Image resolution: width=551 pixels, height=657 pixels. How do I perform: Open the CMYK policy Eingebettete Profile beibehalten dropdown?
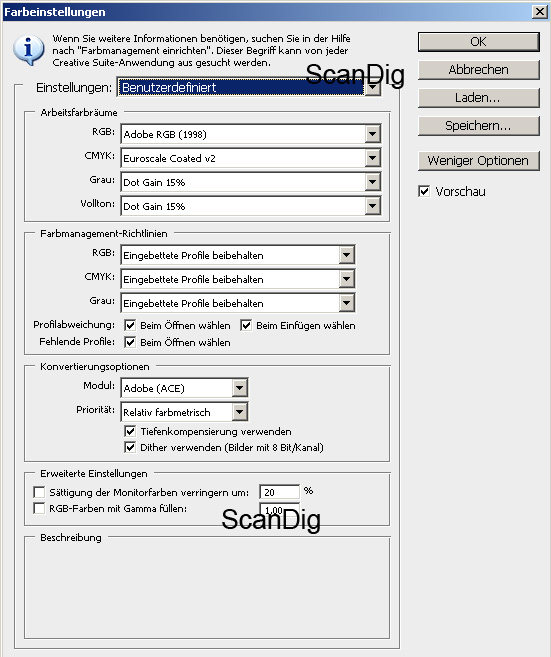tap(238, 279)
